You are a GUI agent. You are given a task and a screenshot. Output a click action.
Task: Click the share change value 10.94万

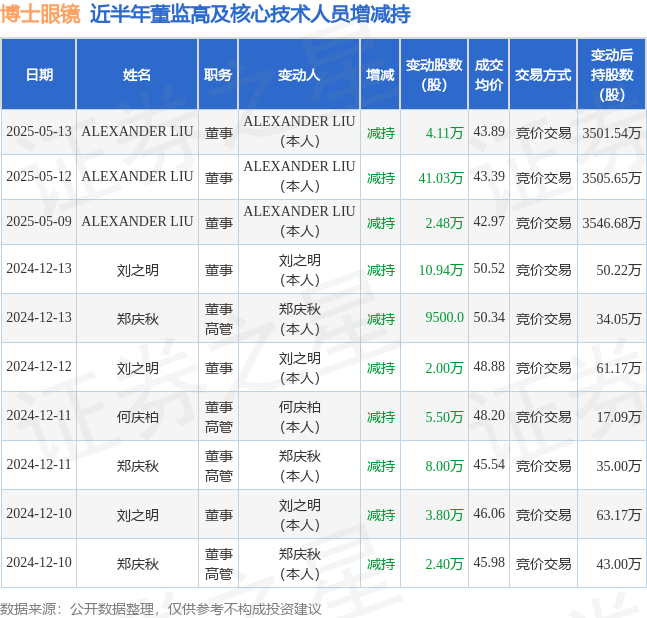(441, 270)
